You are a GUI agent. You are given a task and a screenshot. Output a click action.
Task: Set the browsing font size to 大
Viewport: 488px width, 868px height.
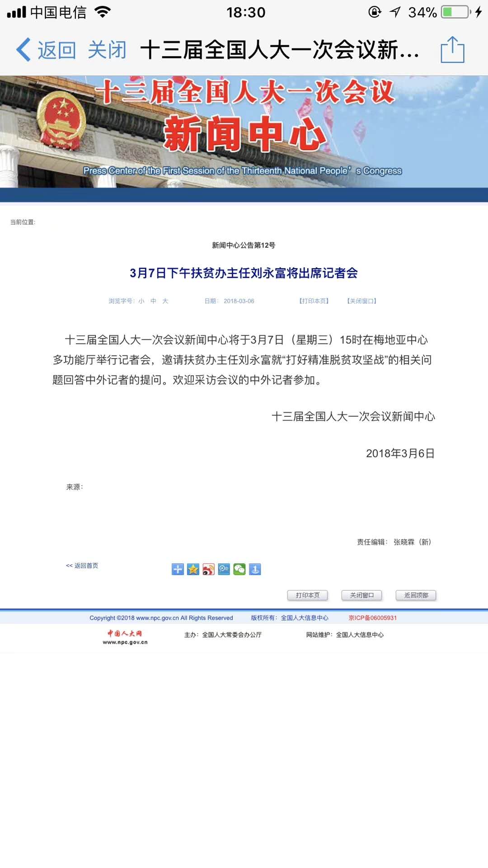click(165, 301)
